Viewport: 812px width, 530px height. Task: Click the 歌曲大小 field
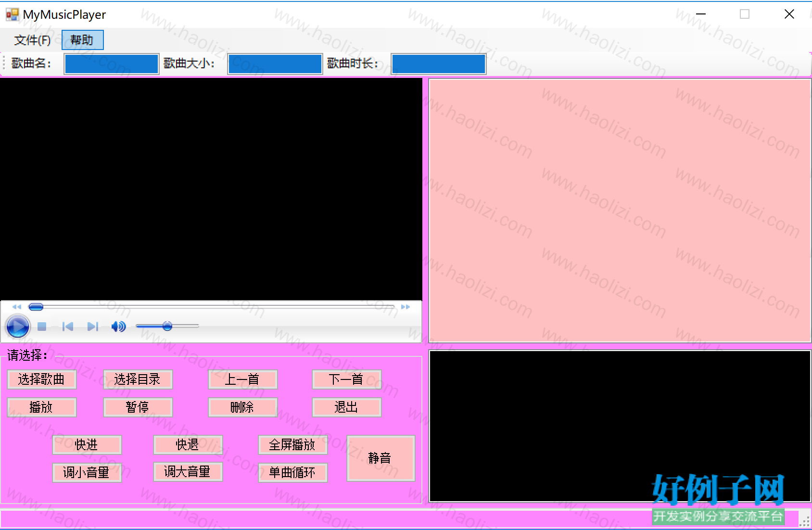coord(275,64)
